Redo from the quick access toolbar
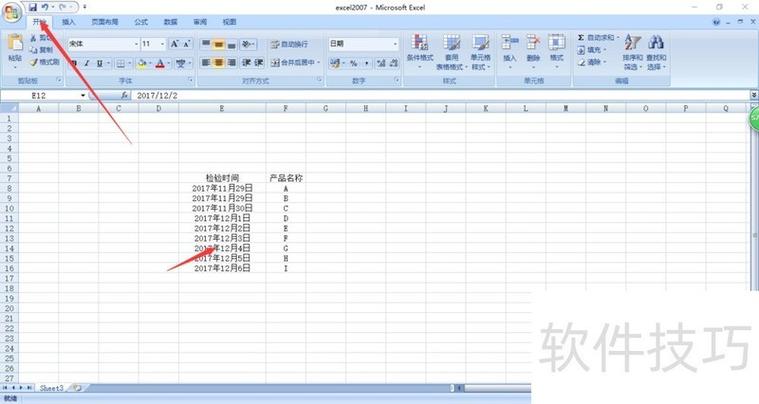Image resolution: width=759 pixels, height=404 pixels. 63,7
